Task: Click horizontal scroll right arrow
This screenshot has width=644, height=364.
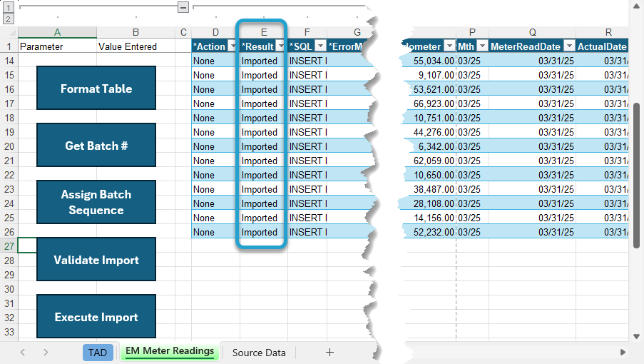Action: pos(623,352)
